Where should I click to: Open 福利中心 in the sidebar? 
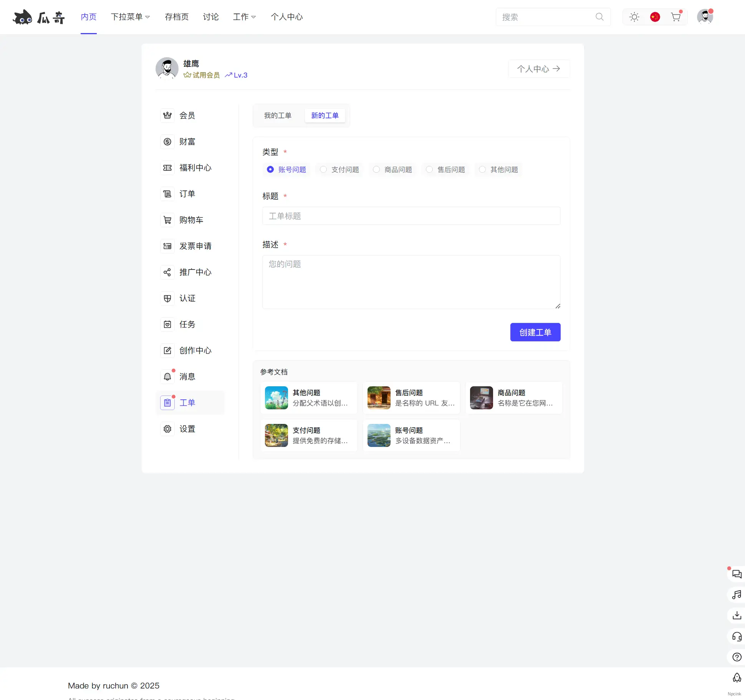click(195, 168)
